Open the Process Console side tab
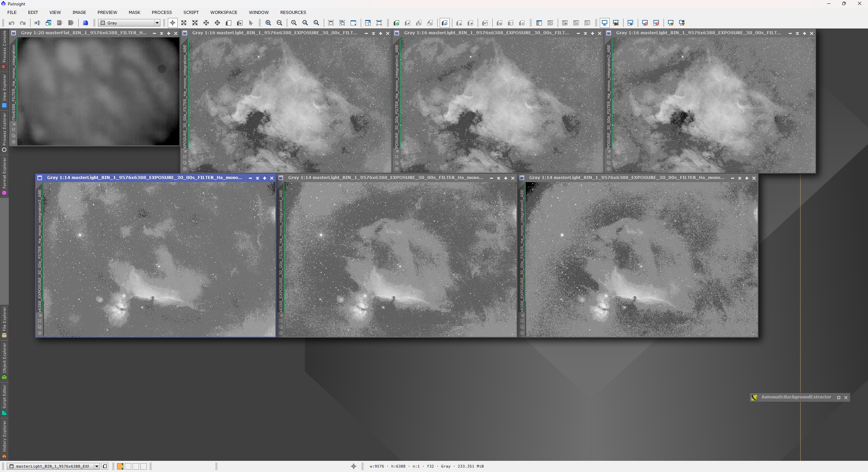 click(4, 50)
